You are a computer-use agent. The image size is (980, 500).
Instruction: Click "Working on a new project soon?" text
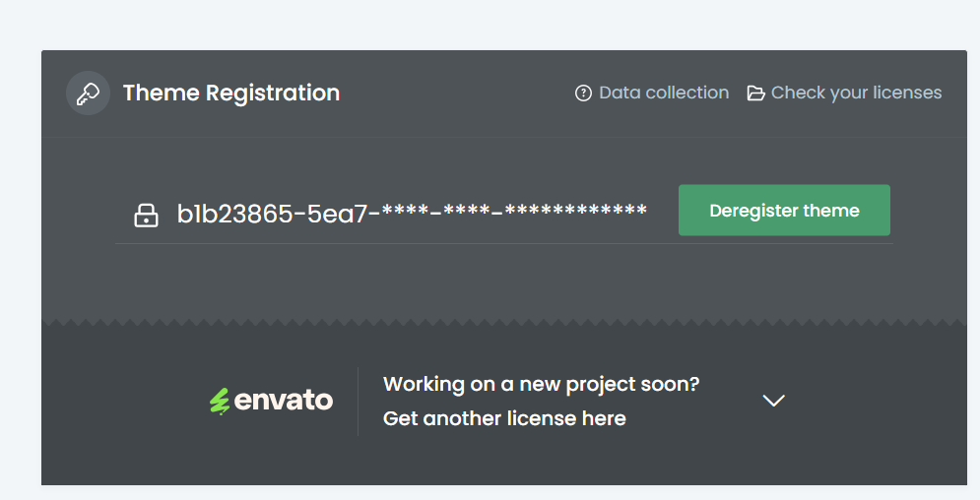click(x=541, y=384)
